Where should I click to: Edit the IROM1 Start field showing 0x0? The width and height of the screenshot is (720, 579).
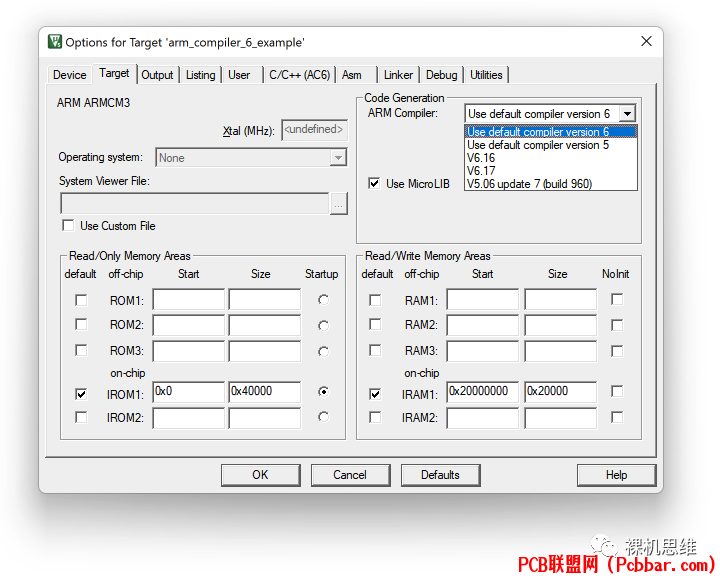pyautogui.click(x=189, y=392)
